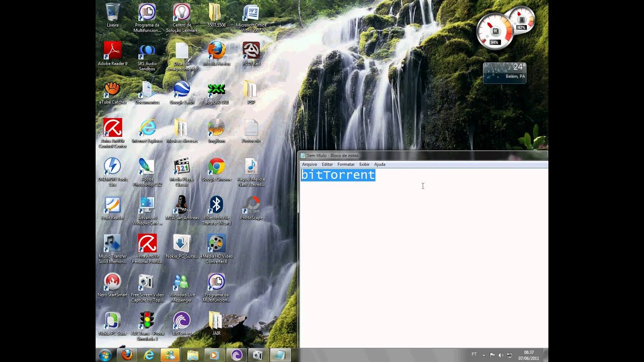Open Windows Media Player taskbar button
Viewport: 644px width, 362px height.
pos(214,355)
